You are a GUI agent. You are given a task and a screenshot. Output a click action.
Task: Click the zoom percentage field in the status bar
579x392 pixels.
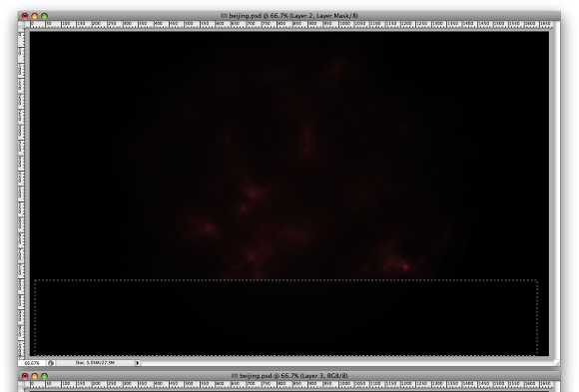32,363
